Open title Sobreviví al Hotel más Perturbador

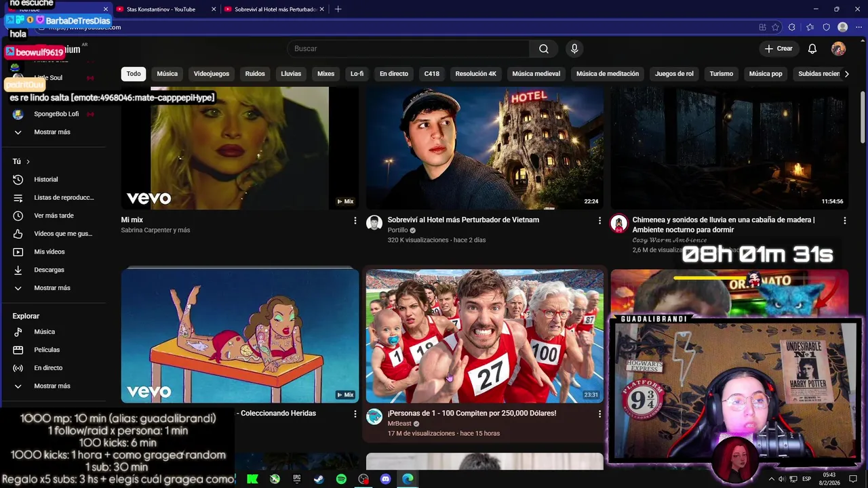(463, 220)
